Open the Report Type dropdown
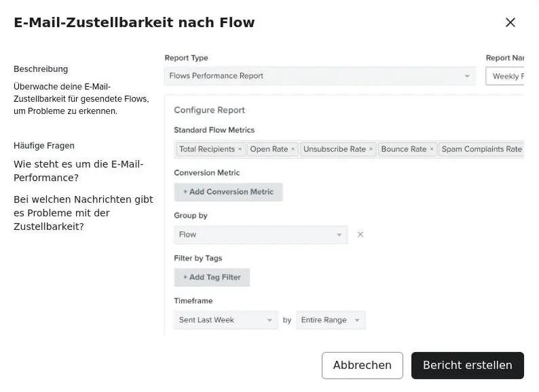The width and height of the screenshot is (539, 392). pos(320,76)
